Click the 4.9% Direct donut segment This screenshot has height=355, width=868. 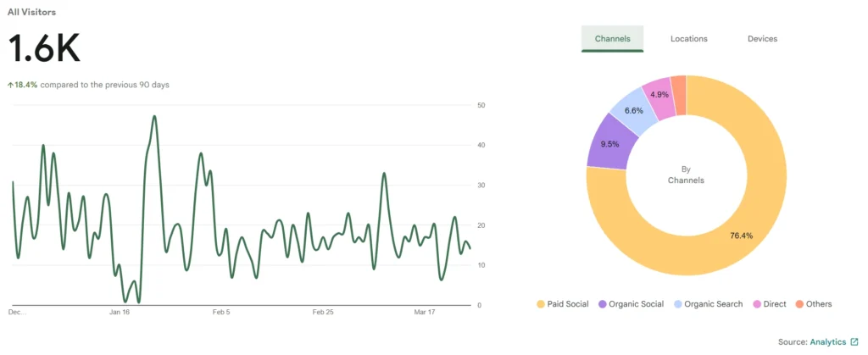(659, 94)
